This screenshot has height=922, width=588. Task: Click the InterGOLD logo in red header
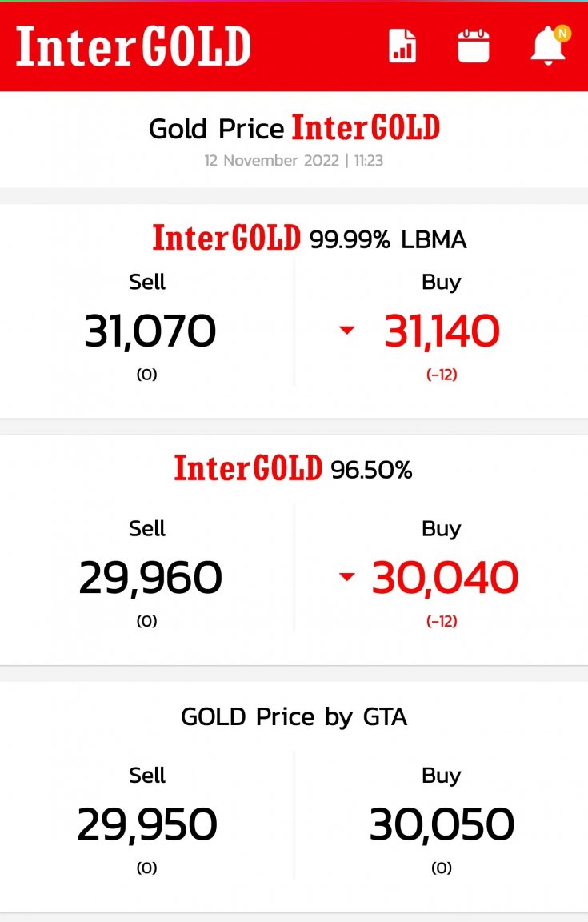click(x=134, y=46)
